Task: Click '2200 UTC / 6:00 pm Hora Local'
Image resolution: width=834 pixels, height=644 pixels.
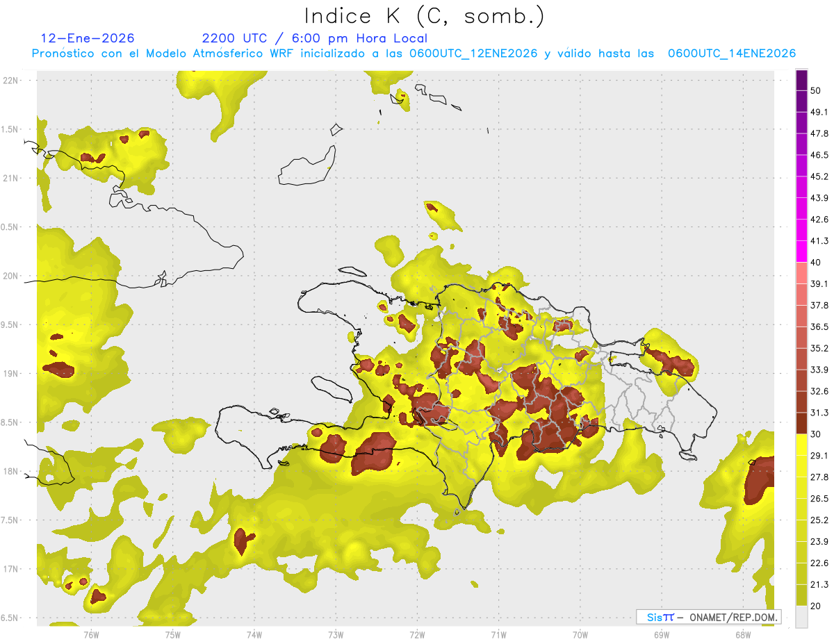Action: [x=315, y=38]
